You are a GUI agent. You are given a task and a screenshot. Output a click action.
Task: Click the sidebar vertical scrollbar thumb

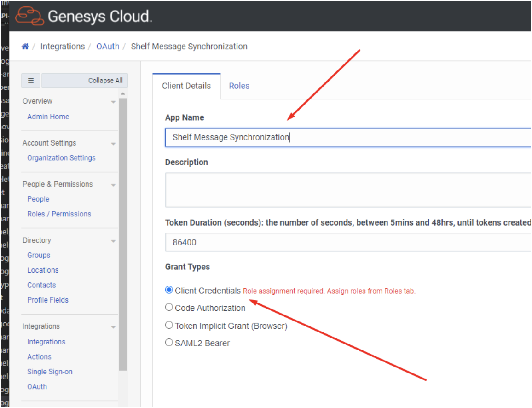click(x=123, y=234)
